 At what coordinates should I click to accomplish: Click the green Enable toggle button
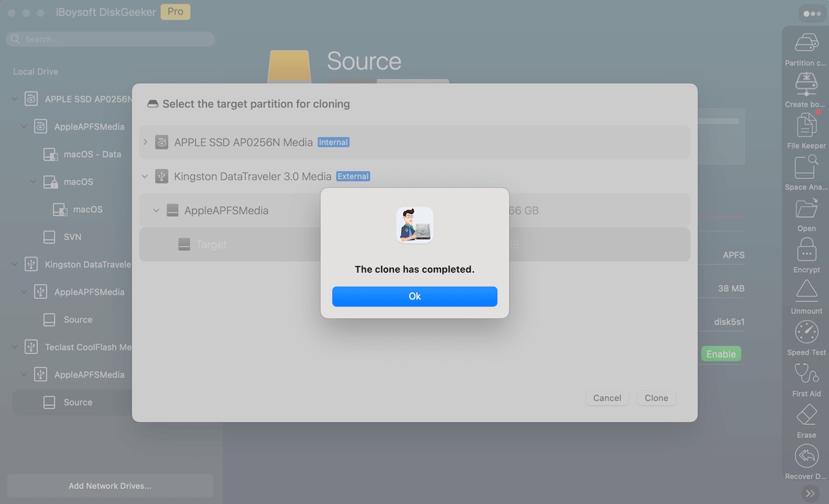720,354
